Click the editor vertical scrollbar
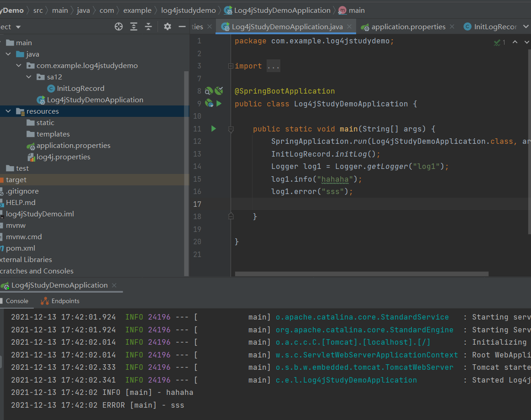The height and width of the screenshot is (420, 531). [529, 142]
